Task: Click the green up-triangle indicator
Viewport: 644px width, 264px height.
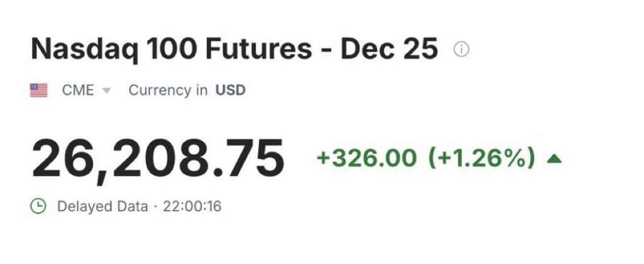Action: (553, 158)
